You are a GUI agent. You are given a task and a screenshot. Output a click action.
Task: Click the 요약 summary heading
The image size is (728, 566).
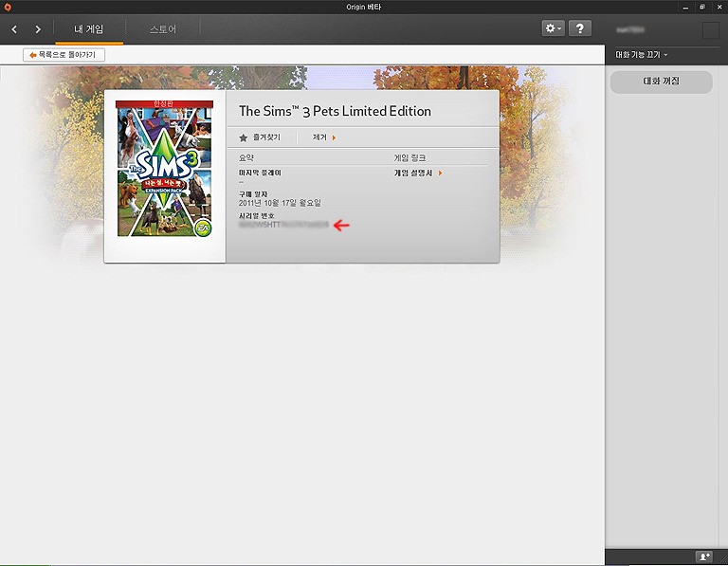pyautogui.click(x=246, y=158)
